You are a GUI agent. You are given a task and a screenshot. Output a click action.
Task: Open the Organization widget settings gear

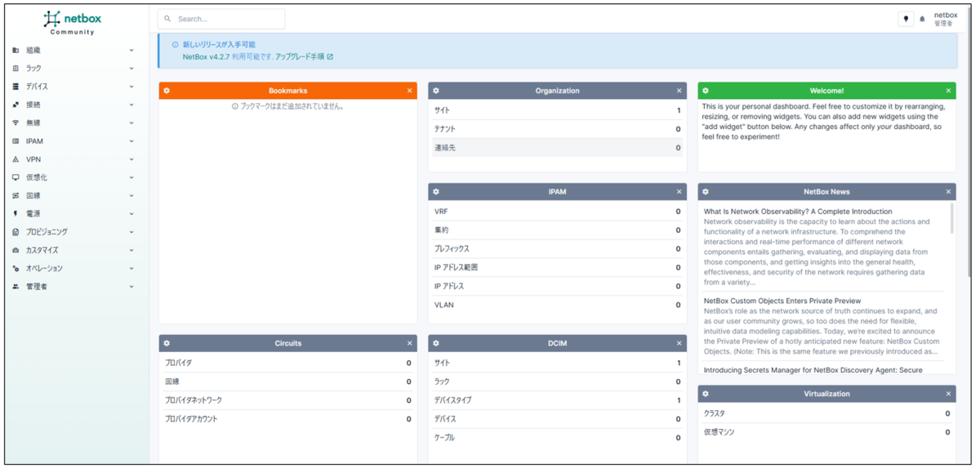(436, 91)
